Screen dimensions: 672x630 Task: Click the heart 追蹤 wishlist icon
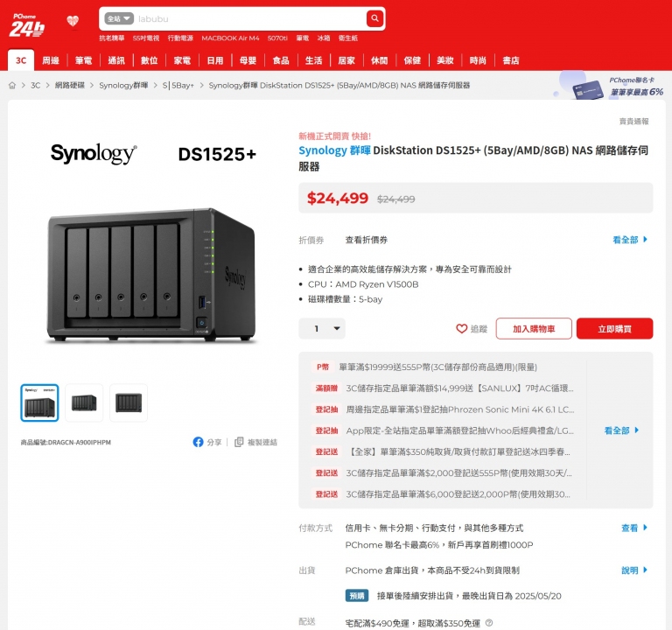point(461,329)
